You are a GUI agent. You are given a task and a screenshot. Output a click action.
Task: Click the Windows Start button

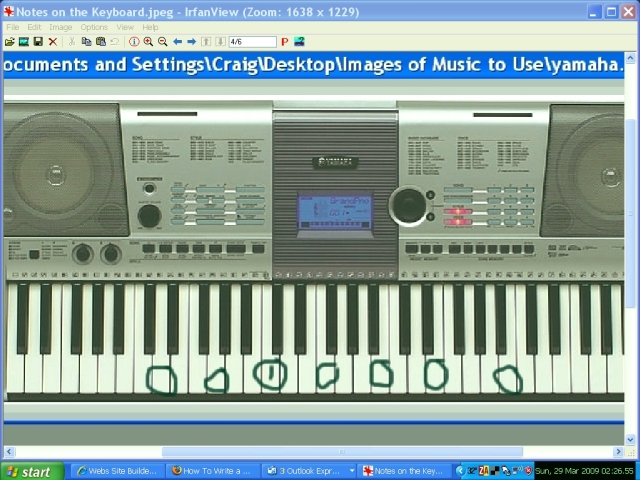tap(30, 472)
